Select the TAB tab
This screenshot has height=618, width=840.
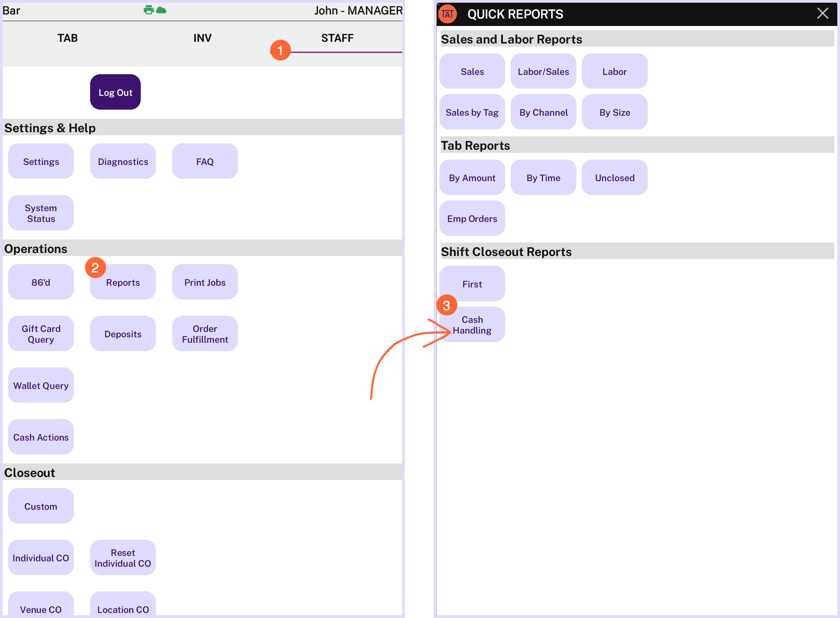(67, 38)
